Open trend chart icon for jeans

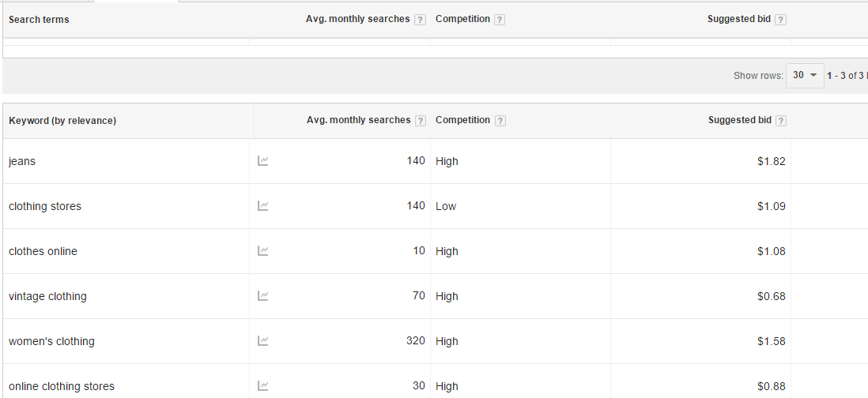pyautogui.click(x=263, y=161)
